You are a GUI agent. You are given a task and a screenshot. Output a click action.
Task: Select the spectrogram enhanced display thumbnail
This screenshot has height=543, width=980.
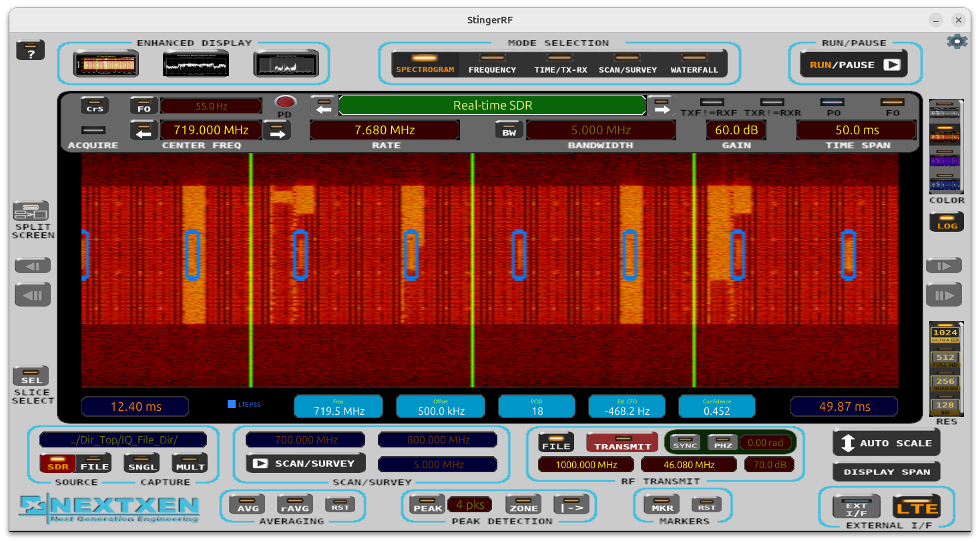point(106,65)
